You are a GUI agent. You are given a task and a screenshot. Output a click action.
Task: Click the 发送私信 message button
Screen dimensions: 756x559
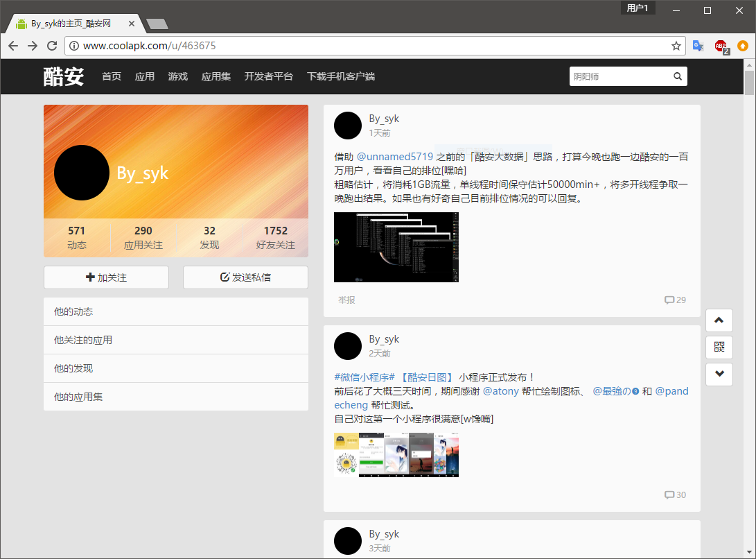pos(245,277)
